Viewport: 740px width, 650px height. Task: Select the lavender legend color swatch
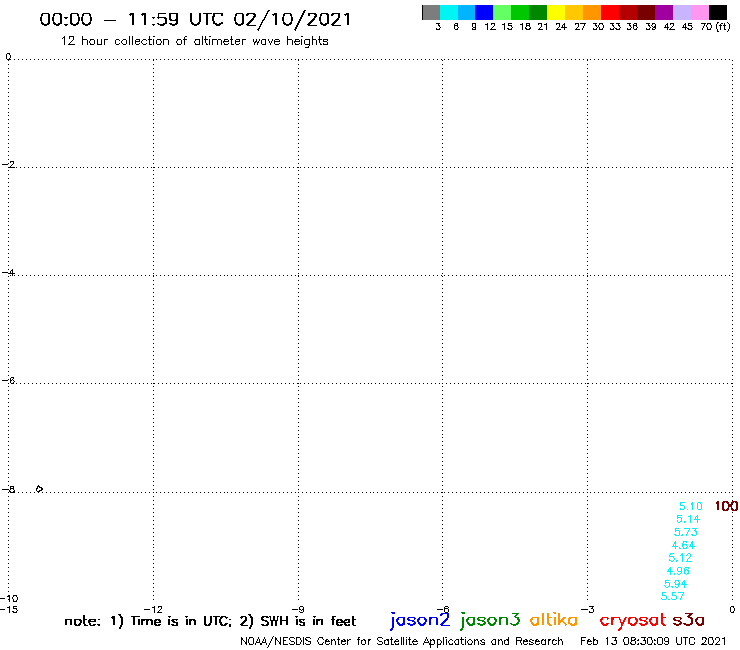(x=682, y=12)
